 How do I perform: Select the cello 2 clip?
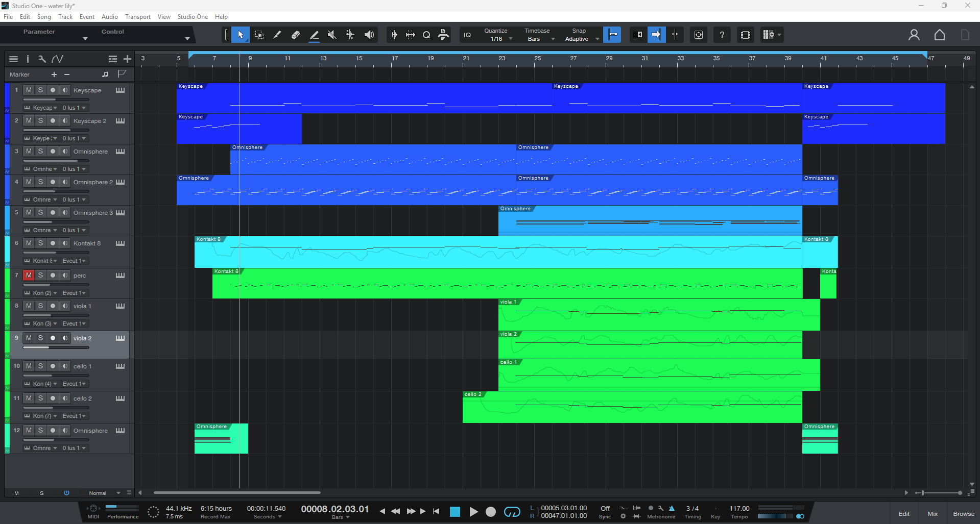[632, 407]
